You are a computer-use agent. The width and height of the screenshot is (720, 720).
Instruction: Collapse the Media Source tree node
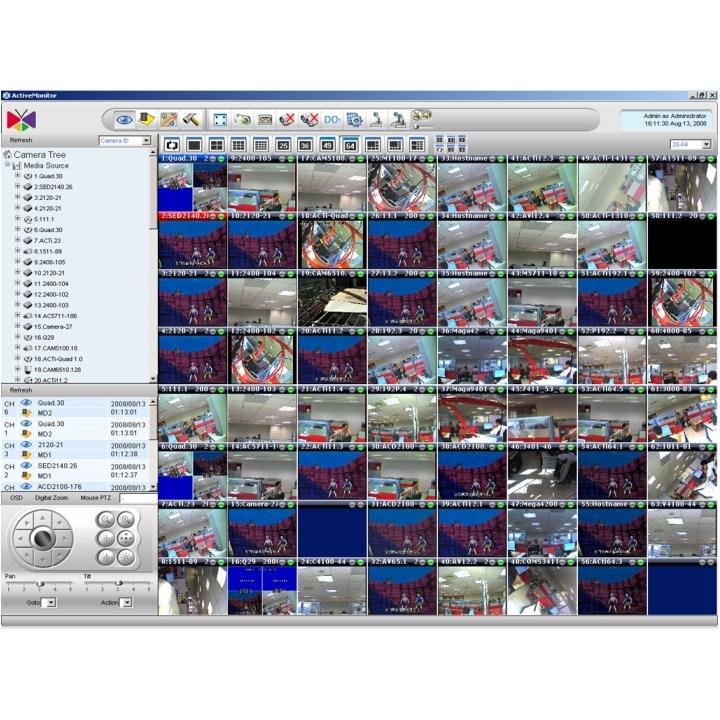8,166
